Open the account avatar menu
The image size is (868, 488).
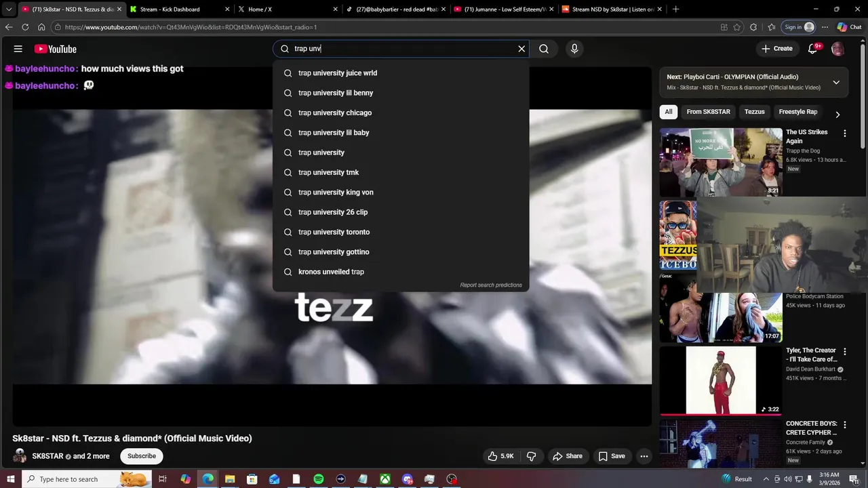click(837, 49)
